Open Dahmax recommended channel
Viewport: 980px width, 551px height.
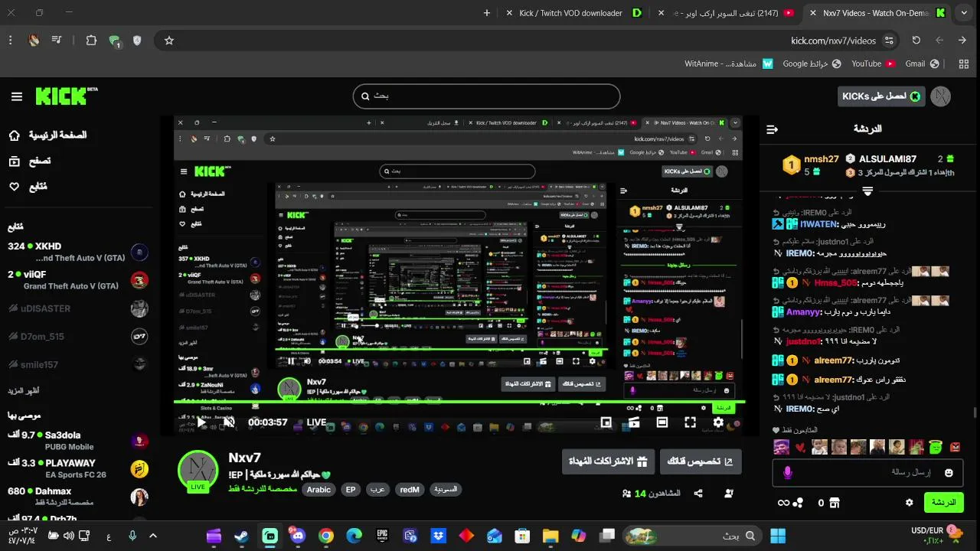pos(77,496)
